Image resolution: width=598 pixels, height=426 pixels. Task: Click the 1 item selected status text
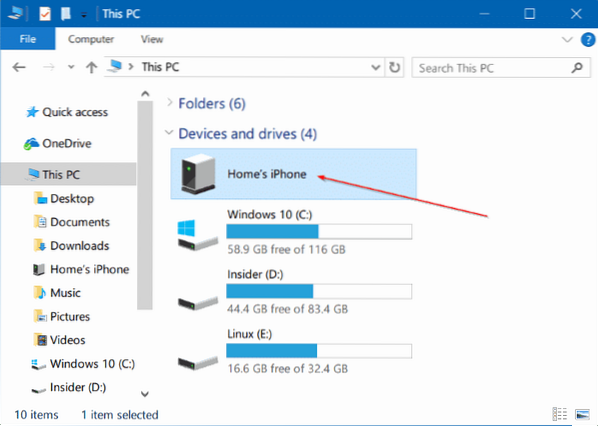coord(120,415)
